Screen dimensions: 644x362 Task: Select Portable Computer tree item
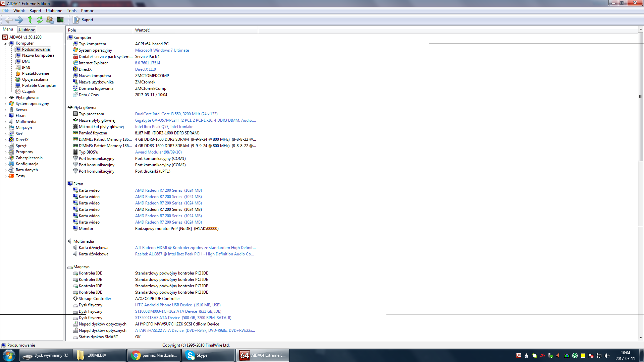click(39, 85)
